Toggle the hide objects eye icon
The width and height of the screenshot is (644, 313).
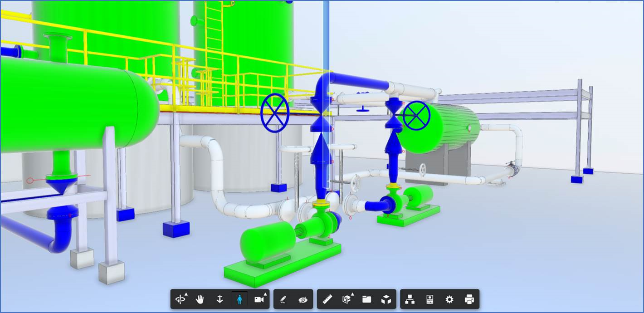point(303,299)
